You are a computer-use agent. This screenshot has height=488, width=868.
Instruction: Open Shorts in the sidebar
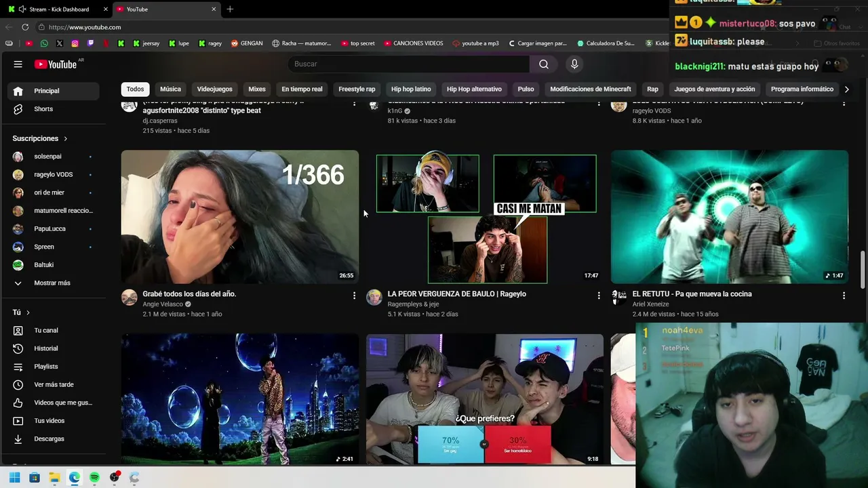54,109
